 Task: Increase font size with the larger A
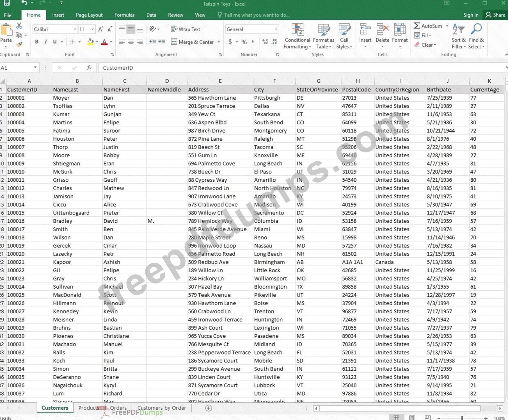click(100, 29)
